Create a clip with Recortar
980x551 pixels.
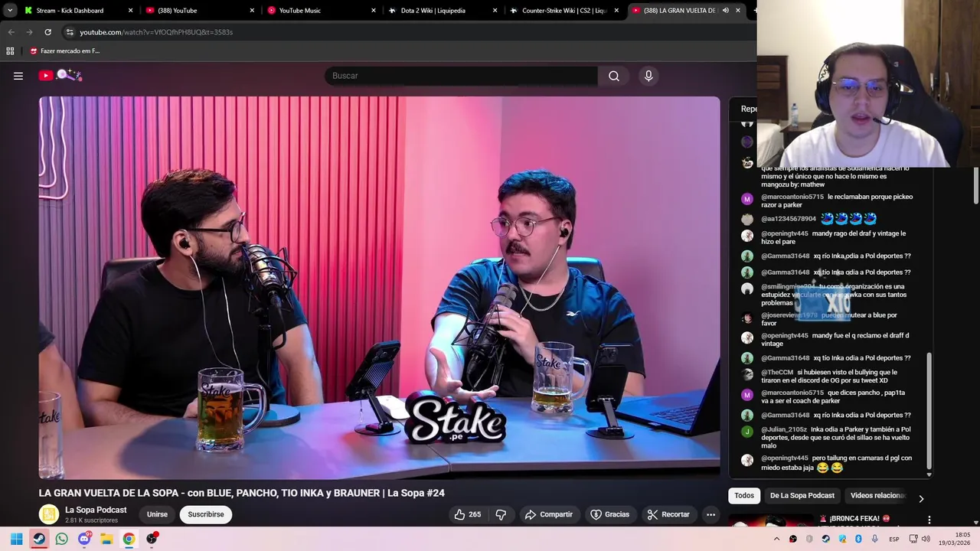click(x=668, y=514)
